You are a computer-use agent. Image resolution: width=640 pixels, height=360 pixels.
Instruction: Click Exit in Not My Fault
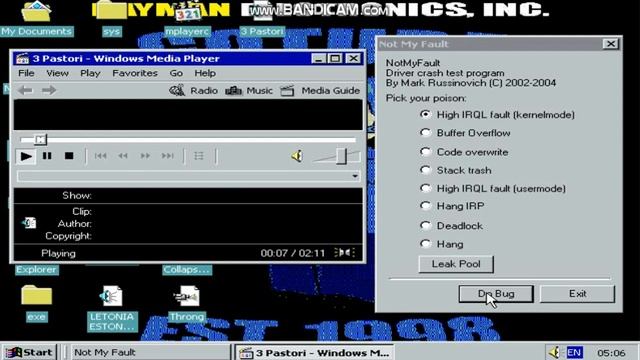tap(577, 294)
